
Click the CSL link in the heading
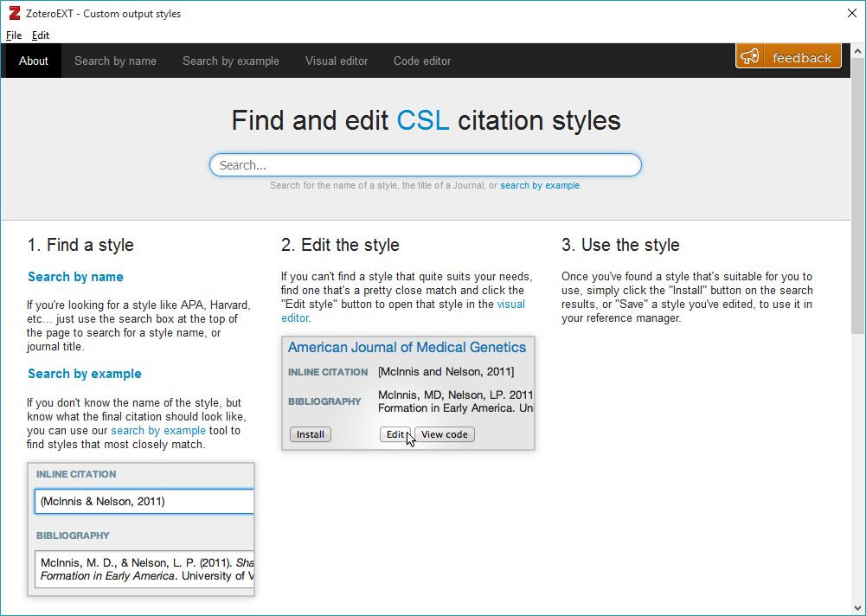423,120
